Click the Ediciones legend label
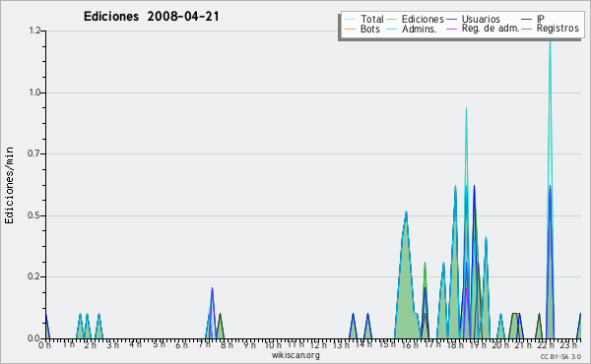The image size is (591, 364). coord(423,19)
